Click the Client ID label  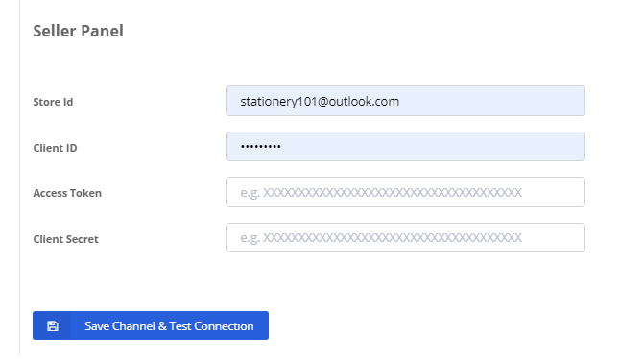click(55, 148)
